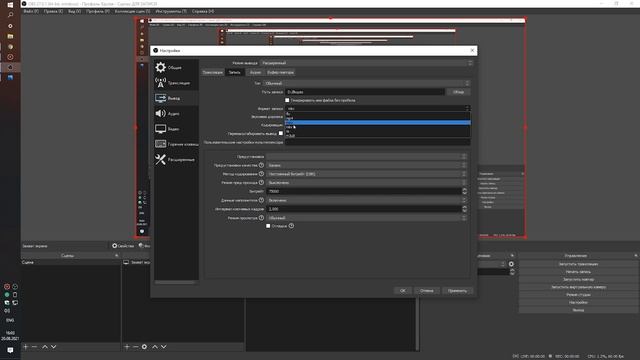Open transition properties gear icon
The image size is (640, 360).
tap(511, 264)
